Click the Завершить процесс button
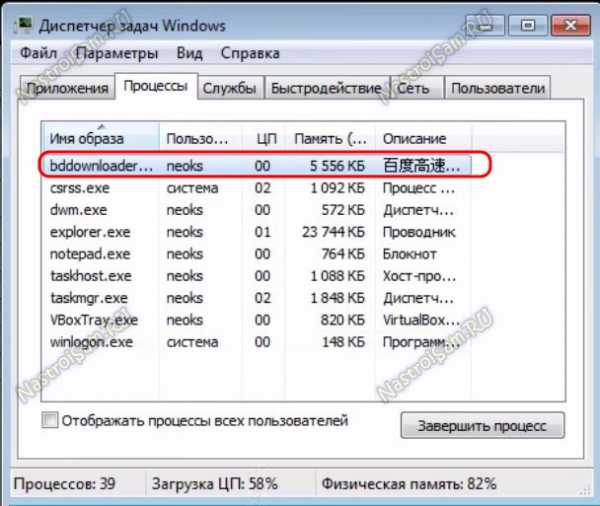This screenshot has height=506, width=600. coord(483,425)
